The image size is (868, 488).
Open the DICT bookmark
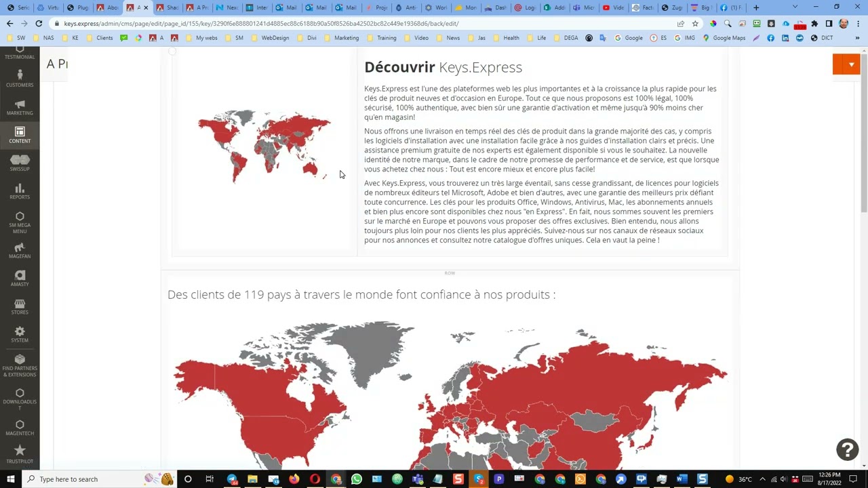click(821, 38)
